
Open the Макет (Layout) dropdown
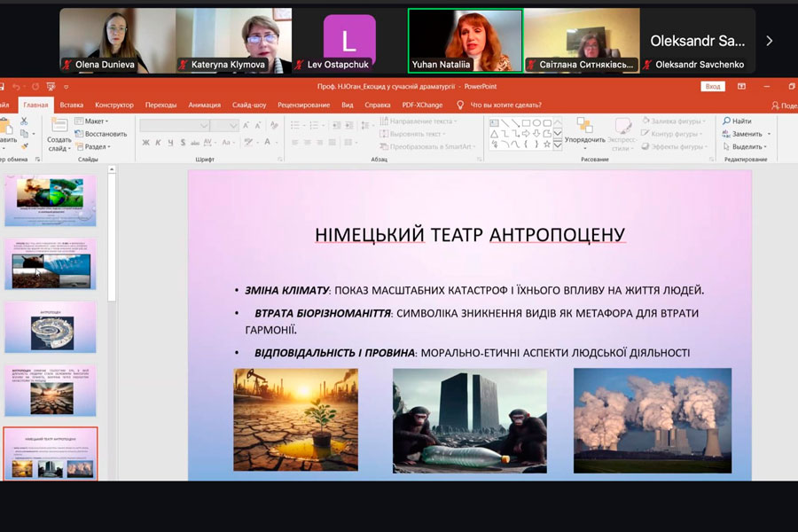93,121
